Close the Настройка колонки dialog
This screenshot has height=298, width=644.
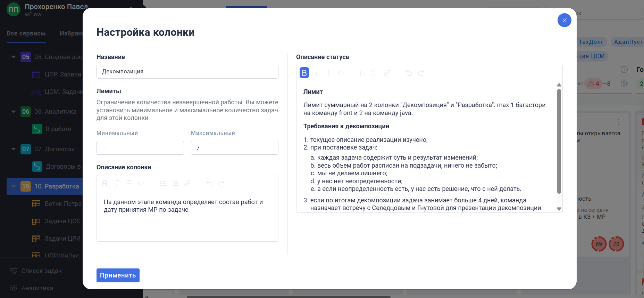[564, 20]
